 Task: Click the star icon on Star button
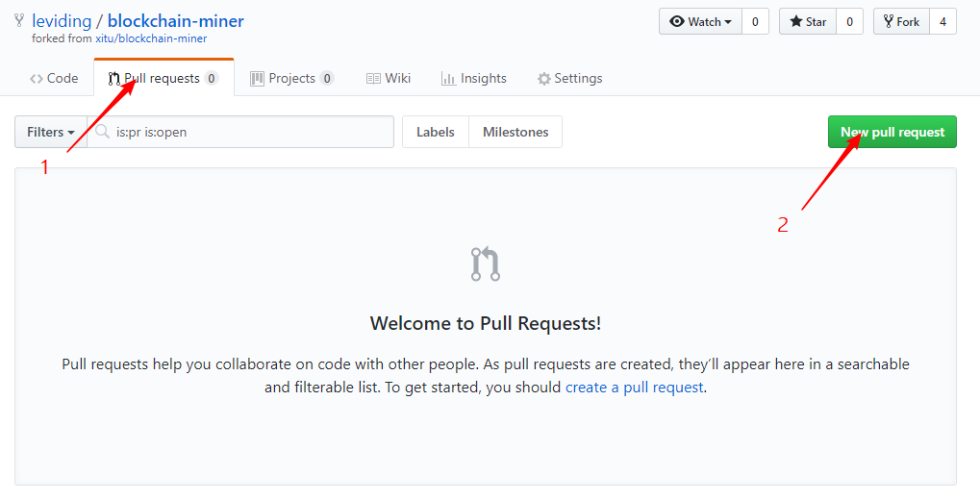pos(795,22)
